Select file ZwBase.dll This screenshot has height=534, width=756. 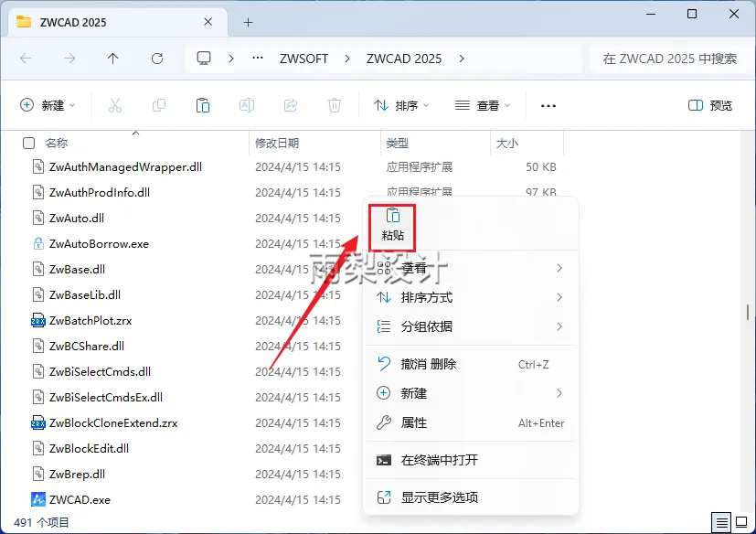(x=77, y=269)
